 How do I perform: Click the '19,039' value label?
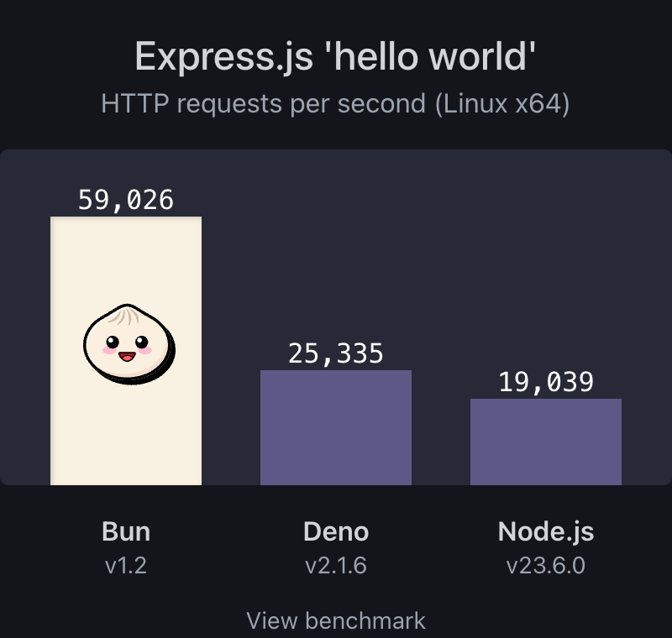546,382
